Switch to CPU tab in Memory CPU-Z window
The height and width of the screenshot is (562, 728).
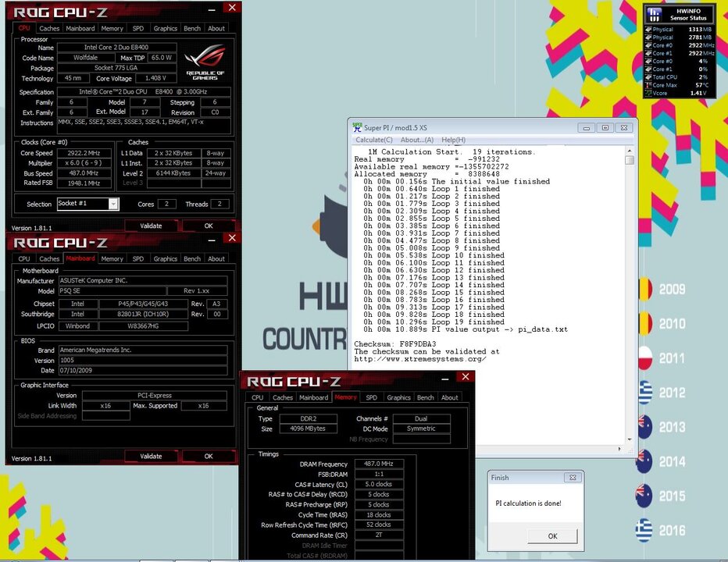pyautogui.click(x=257, y=398)
